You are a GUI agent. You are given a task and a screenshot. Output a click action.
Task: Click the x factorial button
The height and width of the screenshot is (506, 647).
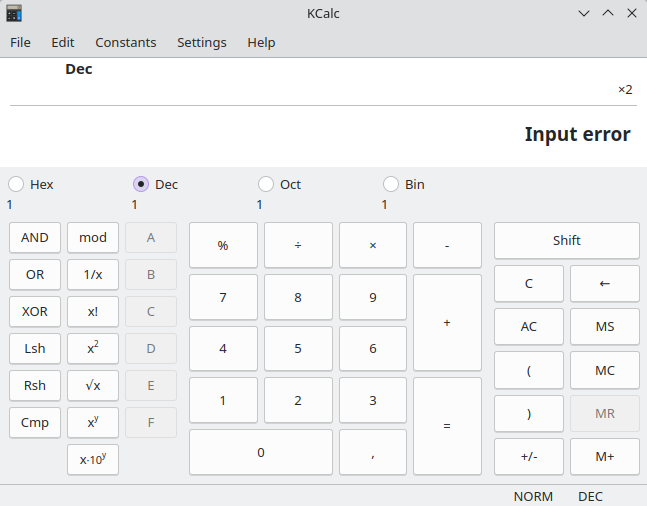[x=93, y=311]
